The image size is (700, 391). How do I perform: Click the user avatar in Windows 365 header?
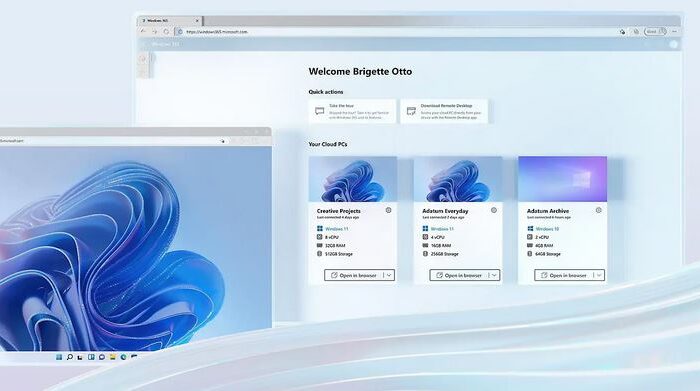pos(673,44)
